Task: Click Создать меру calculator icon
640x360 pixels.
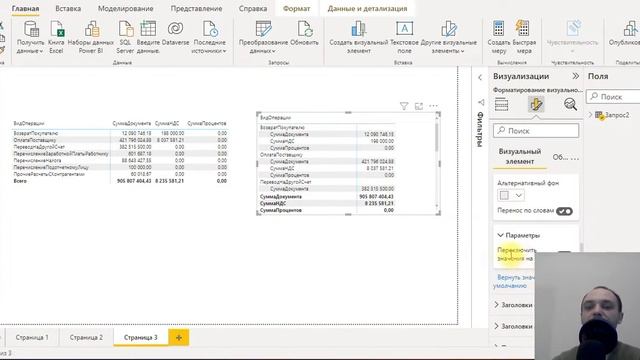Action: click(498, 29)
